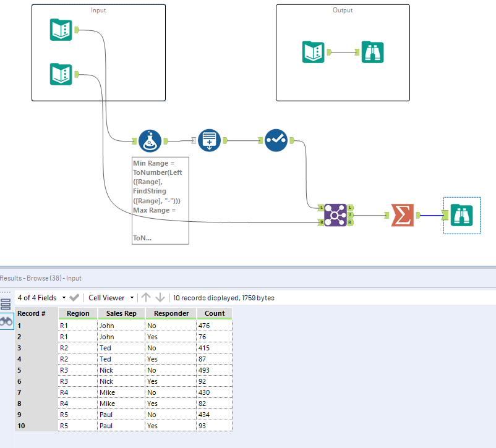Select the Formula tool annotation text box

(x=160, y=201)
